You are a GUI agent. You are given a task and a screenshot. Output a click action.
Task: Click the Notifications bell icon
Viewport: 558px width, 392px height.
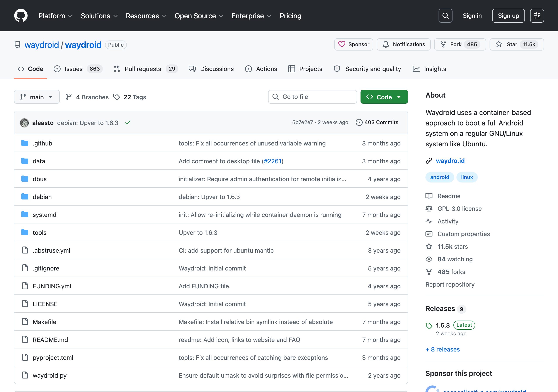coord(386,44)
